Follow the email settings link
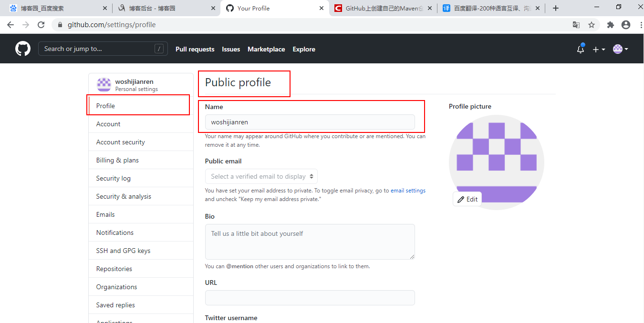Screen dimensions: 644x323 (408, 191)
